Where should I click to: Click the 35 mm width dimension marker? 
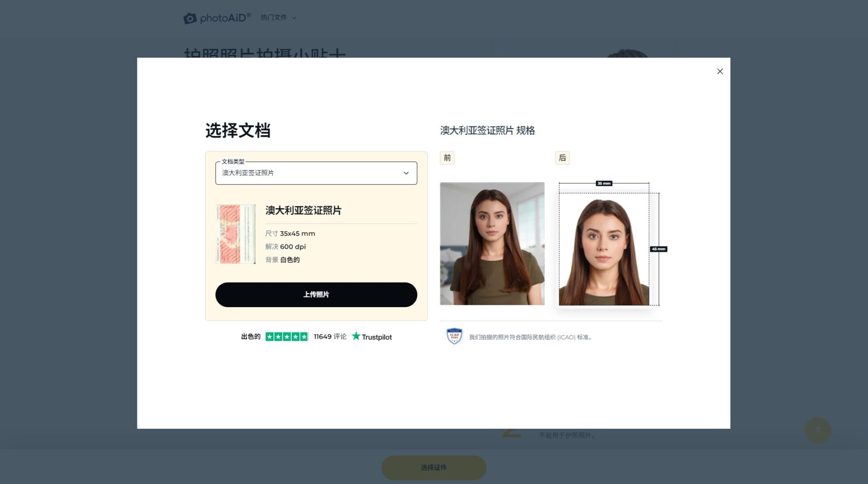(x=604, y=183)
